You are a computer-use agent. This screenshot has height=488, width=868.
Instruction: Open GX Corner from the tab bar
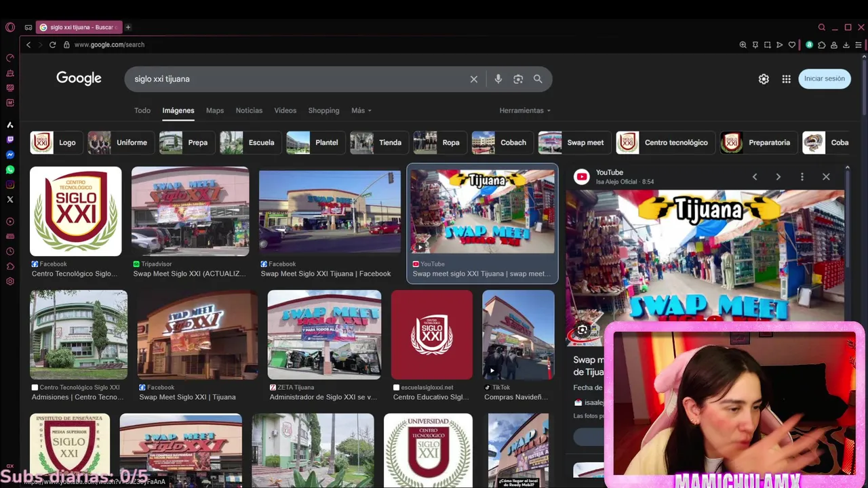28,27
